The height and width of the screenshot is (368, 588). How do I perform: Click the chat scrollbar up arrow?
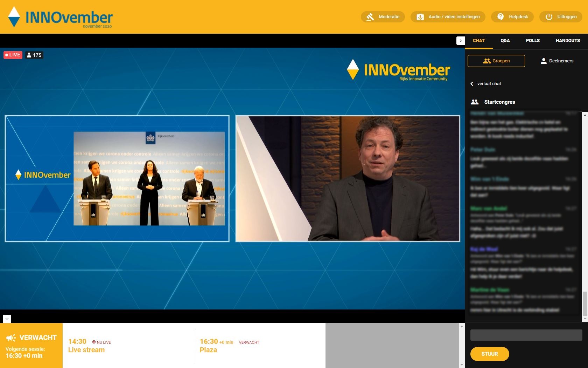pyautogui.click(x=585, y=115)
